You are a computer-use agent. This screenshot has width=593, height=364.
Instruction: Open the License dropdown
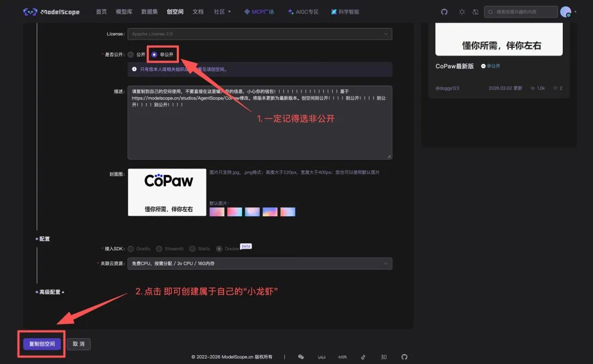pos(260,34)
